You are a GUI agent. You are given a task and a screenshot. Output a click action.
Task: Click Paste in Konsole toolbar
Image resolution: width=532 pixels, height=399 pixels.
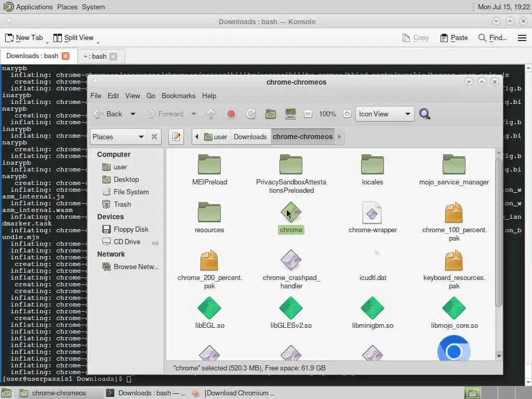[454, 37]
